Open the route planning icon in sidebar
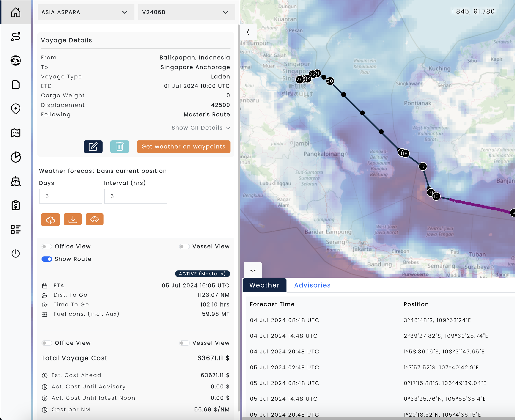 pos(15,36)
